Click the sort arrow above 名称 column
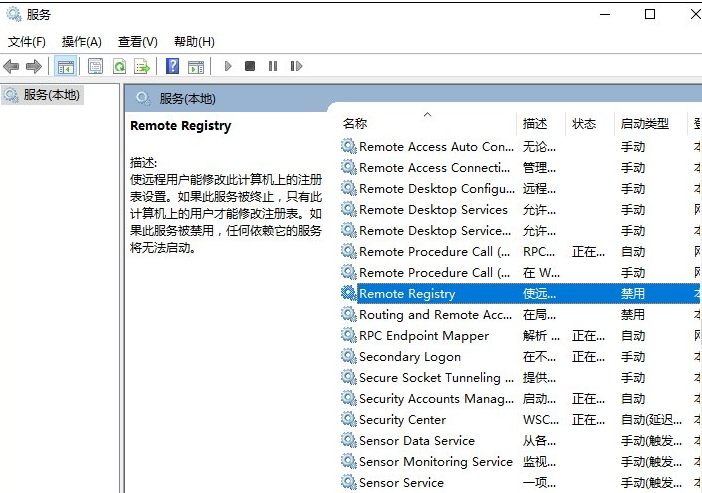Image resolution: width=702 pixels, height=493 pixels. 428,115
